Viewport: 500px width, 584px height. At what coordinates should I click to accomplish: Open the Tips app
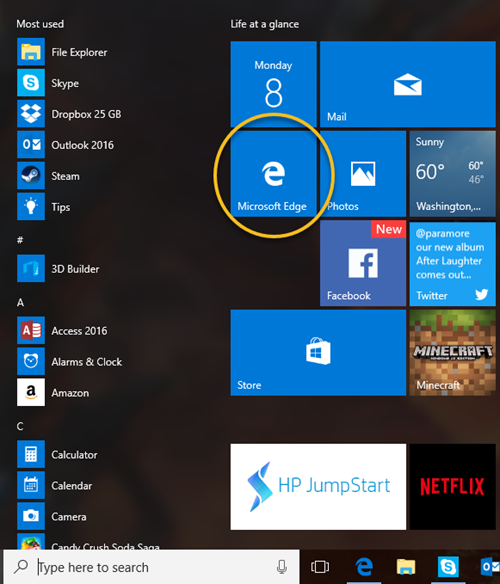click(x=44, y=207)
